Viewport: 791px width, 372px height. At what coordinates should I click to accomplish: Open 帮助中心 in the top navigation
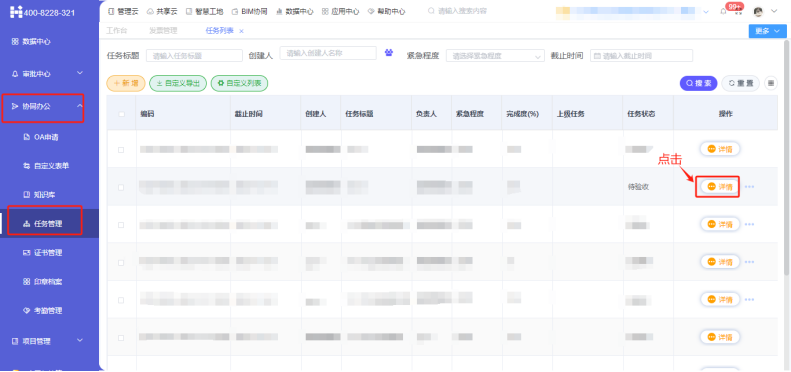click(386, 11)
